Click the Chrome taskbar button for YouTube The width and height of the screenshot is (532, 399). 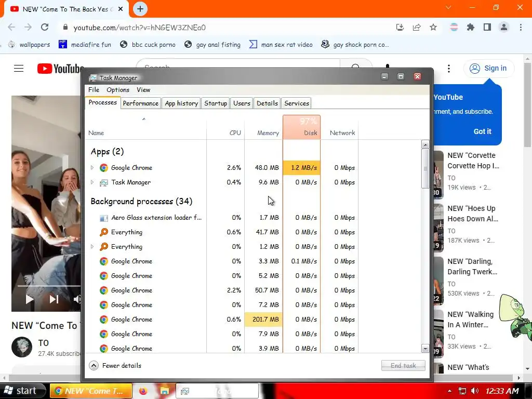90,391
